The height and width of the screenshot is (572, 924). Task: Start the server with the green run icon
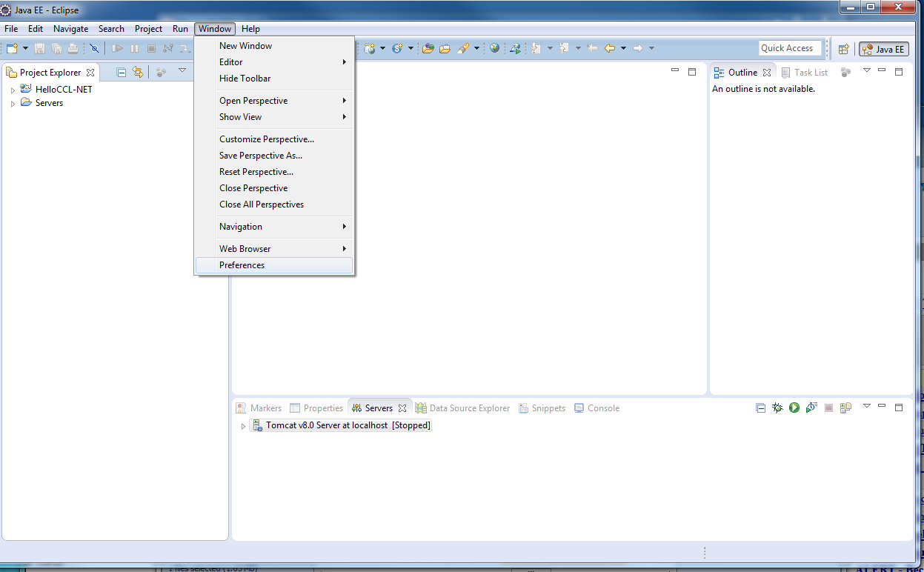794,408
